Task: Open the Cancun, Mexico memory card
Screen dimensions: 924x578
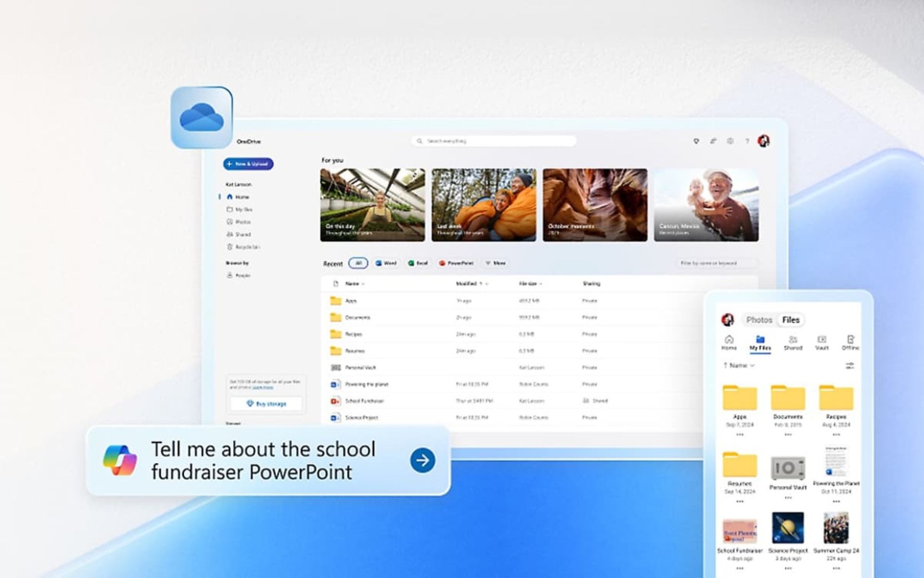Action: point(706,205)
